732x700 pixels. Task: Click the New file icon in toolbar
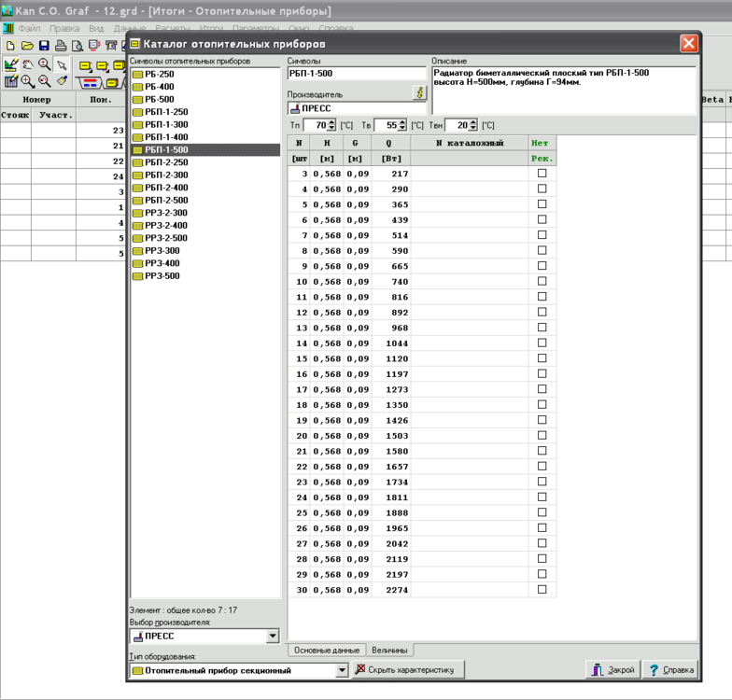pyautogui.click(x=10, y=45)
